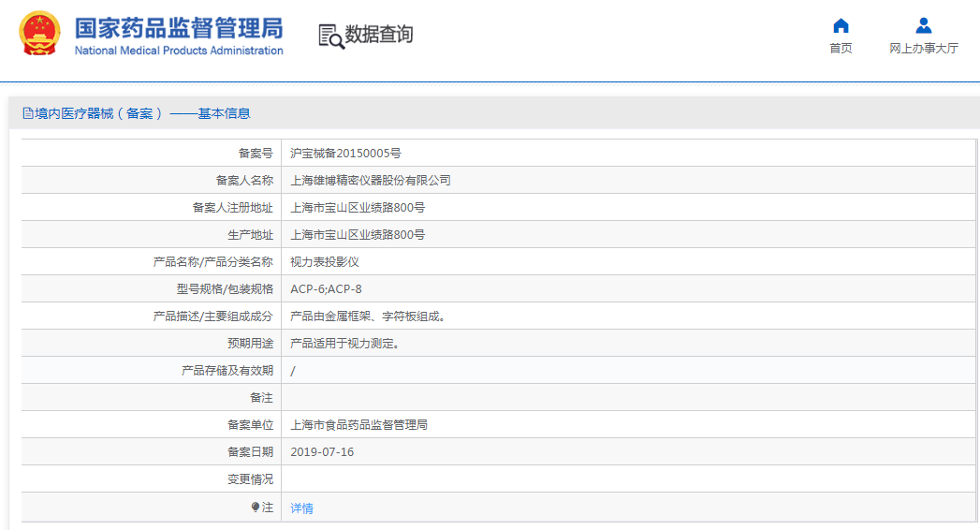The width and height of the screenshot is (980, 530).
Task: Click the lightbulb icon next to 注
Action: [255, 507]
